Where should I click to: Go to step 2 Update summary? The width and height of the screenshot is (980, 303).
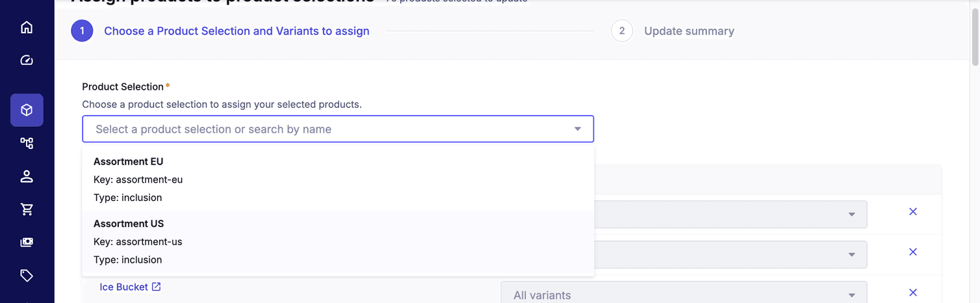pyautogui.click(x=688, y=31)
